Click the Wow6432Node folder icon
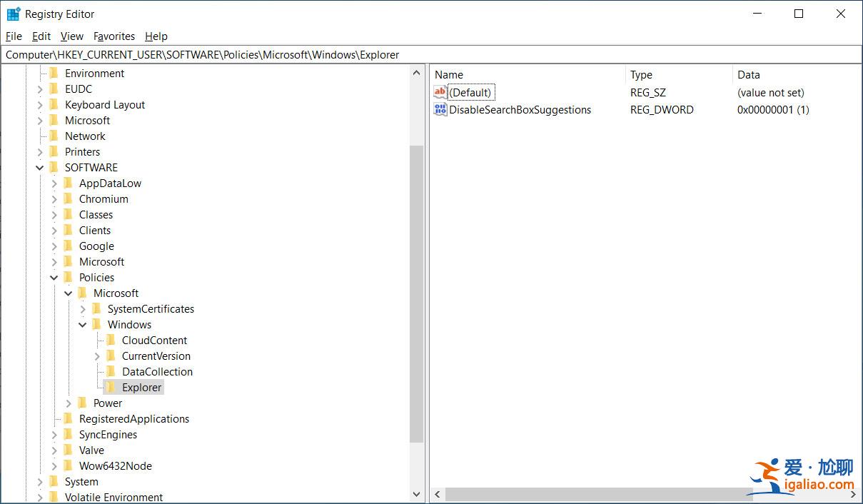Viewport: 863px width, 504px height. coord(68,466)
